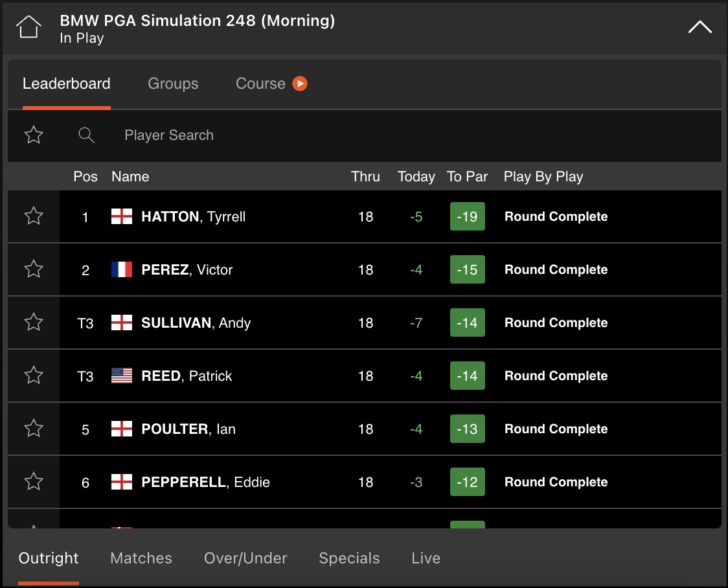Open Tyrrell Hatton's player row
This screenshot has width=728, height=588.
click(x=193, y=217)
